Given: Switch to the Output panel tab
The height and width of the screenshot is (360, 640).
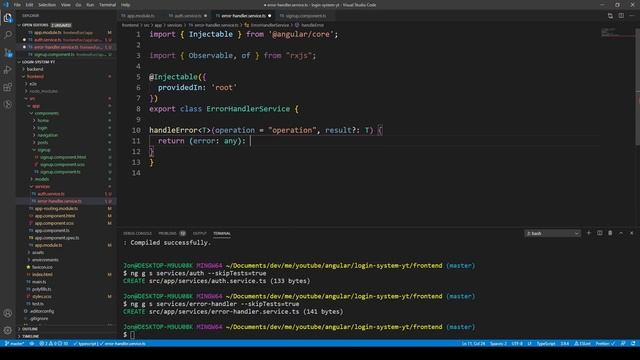Looking at the screenshot, I should 200,233.
